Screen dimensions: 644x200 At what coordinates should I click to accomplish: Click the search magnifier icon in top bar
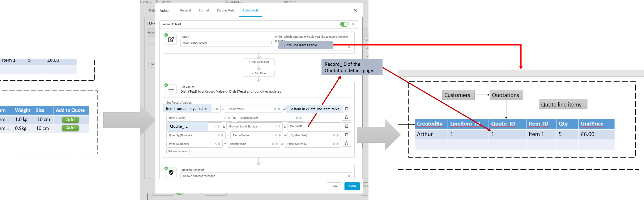click(226, 2)
